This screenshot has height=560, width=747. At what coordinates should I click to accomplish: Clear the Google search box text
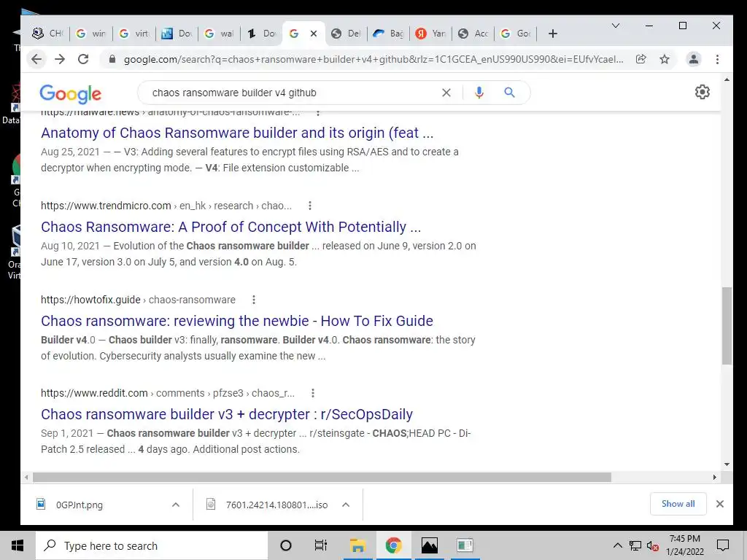pyautogui.click(x=446, y=93)
